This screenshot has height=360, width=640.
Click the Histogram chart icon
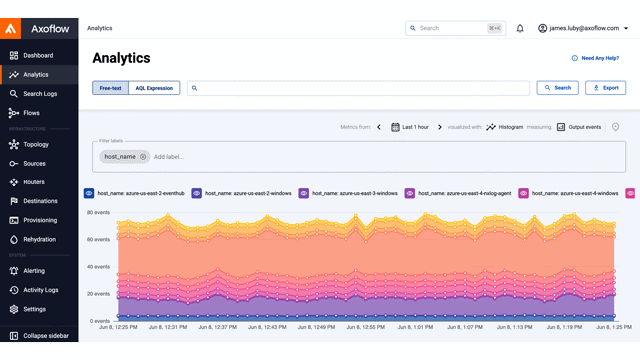click(491, 127)
